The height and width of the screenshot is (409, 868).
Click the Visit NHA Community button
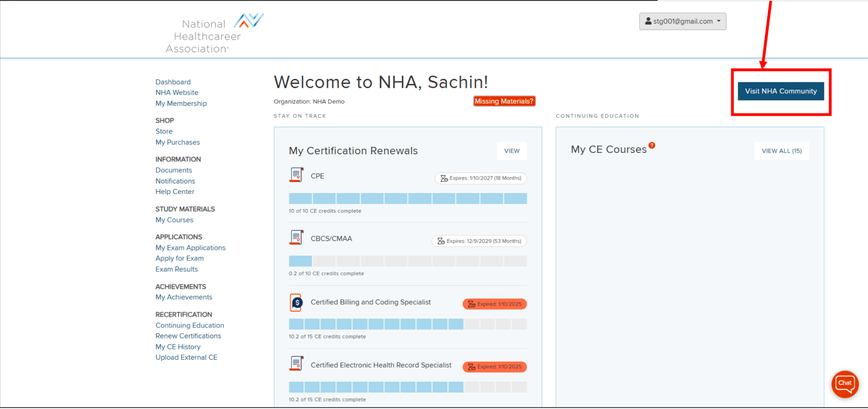tap(781, 91)
